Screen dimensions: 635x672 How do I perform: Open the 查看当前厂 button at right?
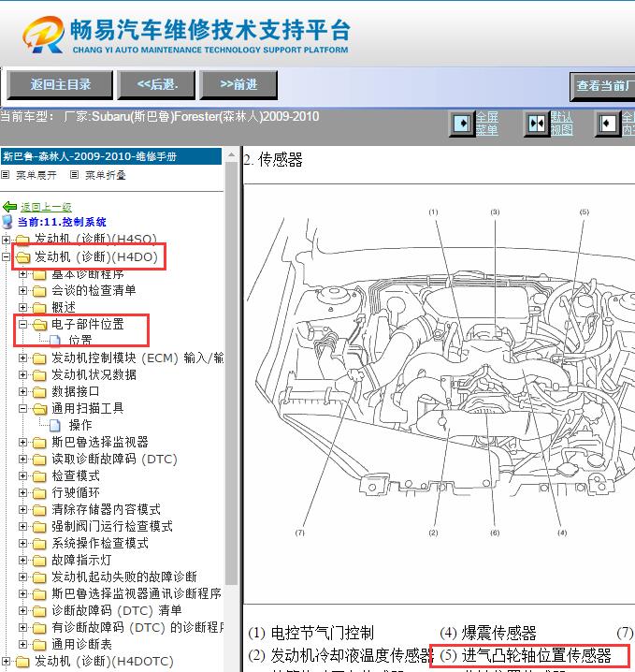603,86
